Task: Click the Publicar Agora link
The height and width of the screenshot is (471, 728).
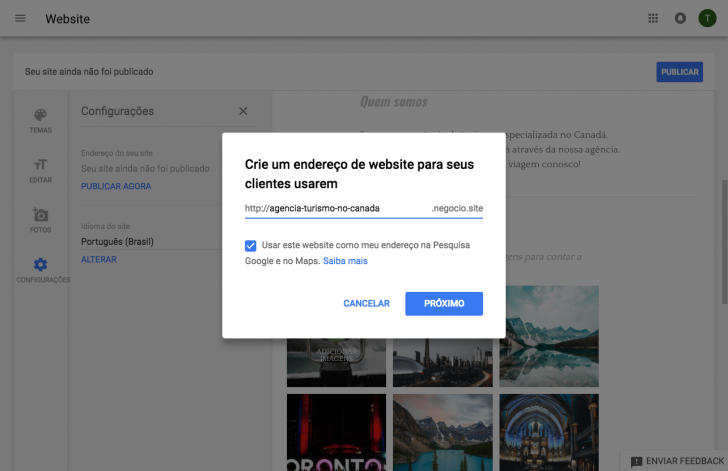Action: [116, 186]
